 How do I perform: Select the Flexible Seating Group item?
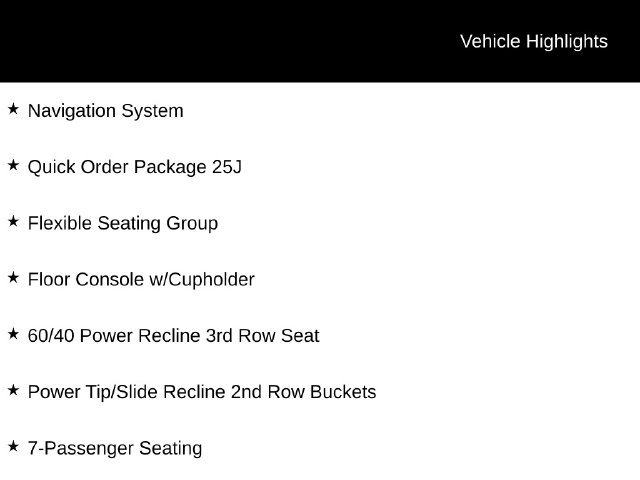point(123,224)
